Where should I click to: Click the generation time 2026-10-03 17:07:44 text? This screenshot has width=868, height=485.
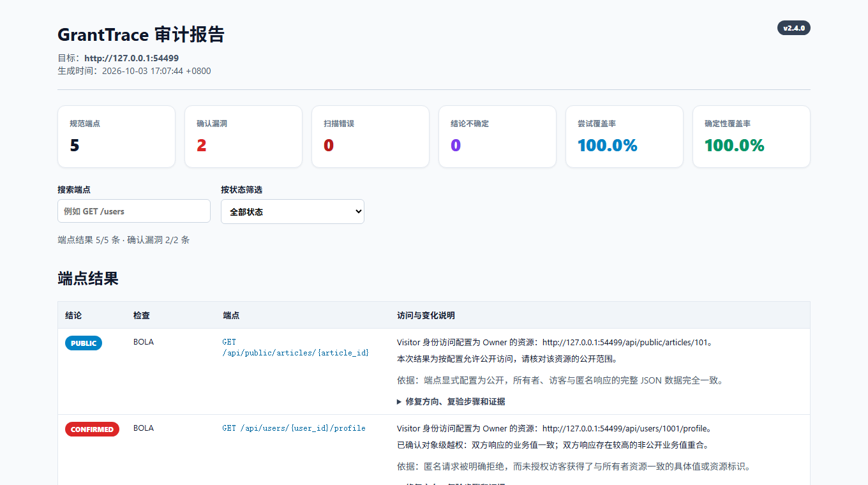point(156,71)
